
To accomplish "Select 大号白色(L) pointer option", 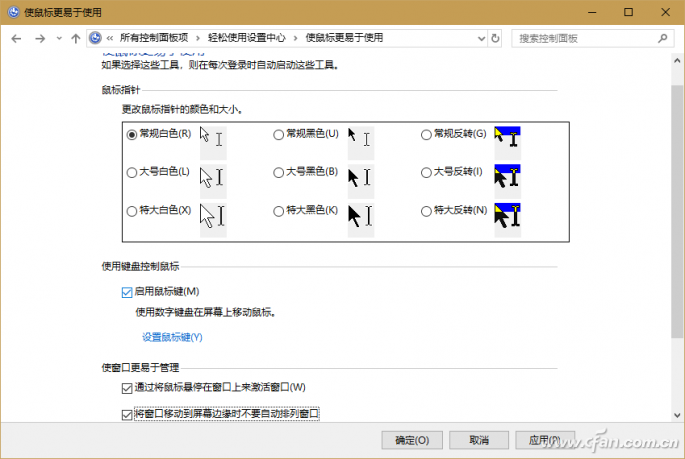I will pos(132,172).
